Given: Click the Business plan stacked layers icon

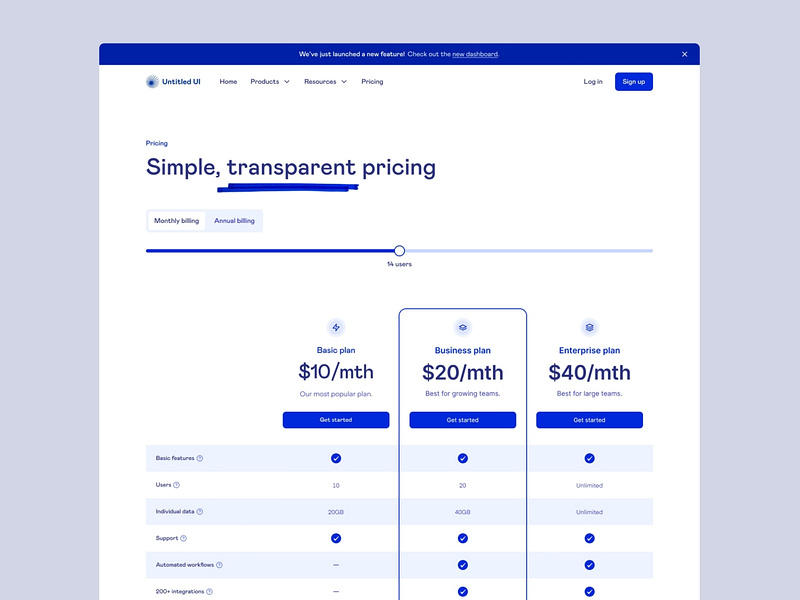Looking at the screenshot, I should [463, 325].
